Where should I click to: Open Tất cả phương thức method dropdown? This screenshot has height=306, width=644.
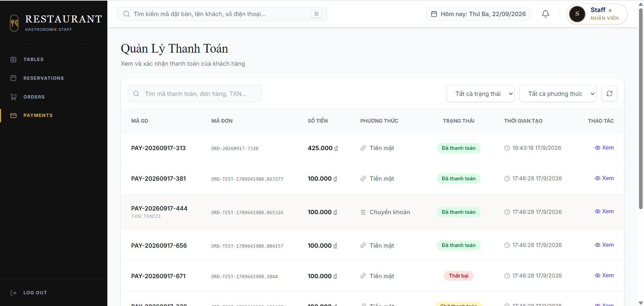(x=558, y=94)
